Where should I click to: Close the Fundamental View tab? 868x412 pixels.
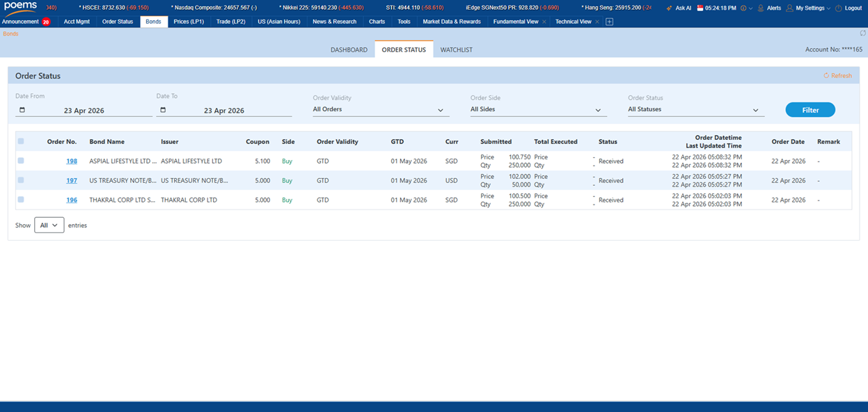pos(544,22)
